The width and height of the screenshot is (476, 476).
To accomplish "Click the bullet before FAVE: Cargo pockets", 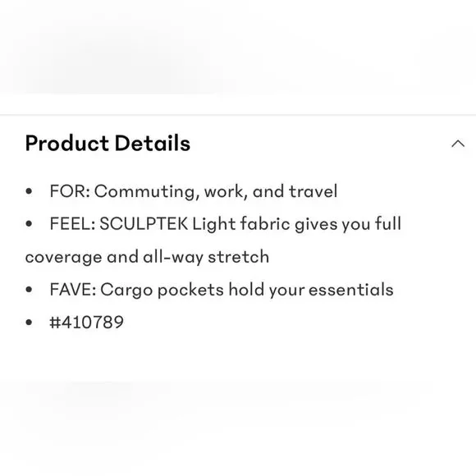I will point(30,290).
